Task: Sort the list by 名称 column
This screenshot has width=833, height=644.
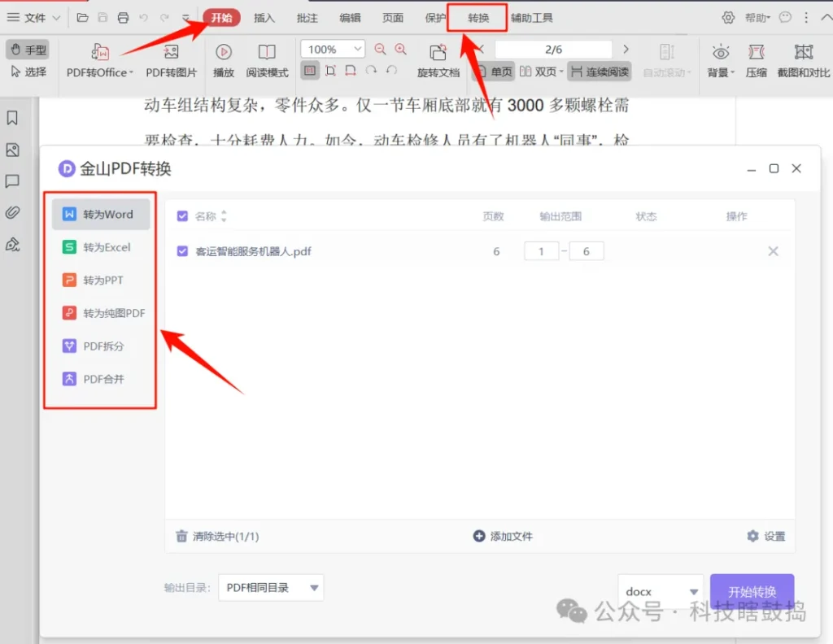Action: (224, 216)
